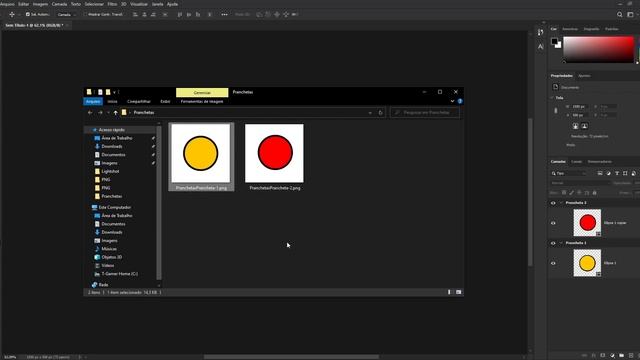Open the Explorer Arquivo tab
Image resolution: width=640 pixels, height=360 pixels.
tap(93, 101)
